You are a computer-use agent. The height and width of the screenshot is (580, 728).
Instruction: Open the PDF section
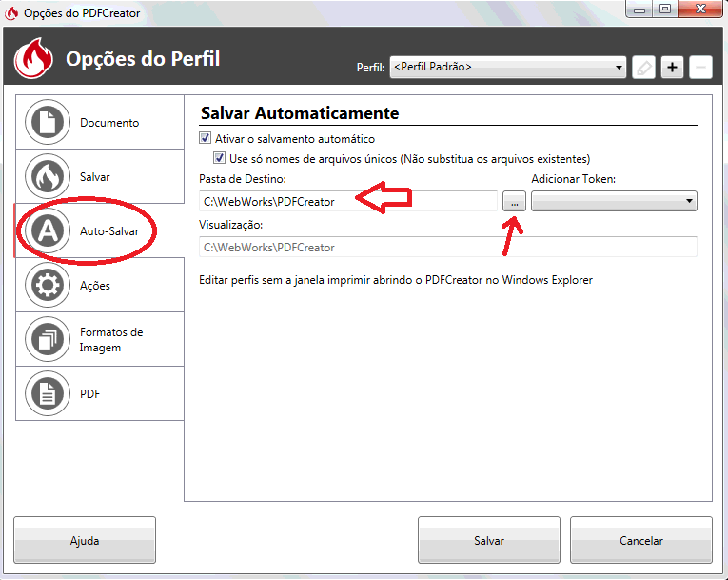pos(100,393)
